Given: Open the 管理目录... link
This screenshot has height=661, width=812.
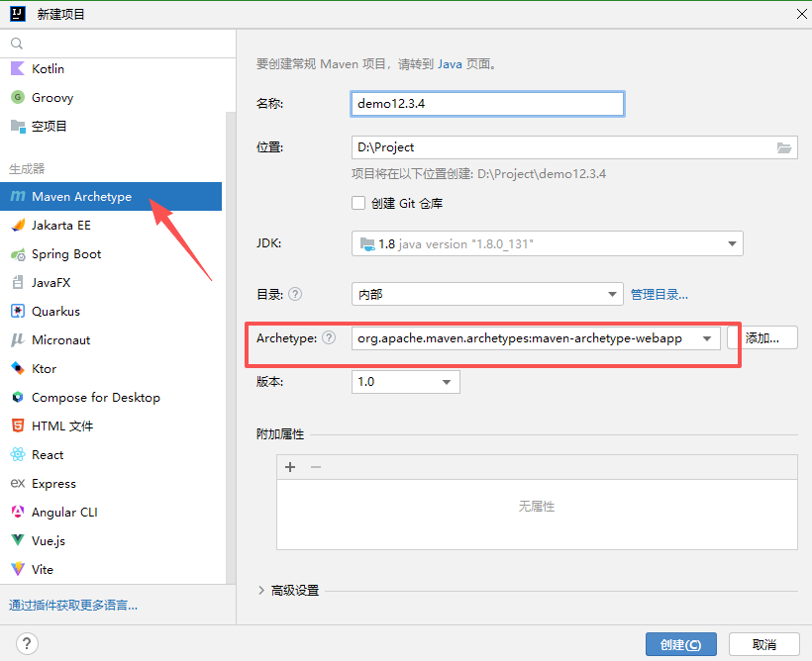Looking at the screenshot, I should [660, 294].
